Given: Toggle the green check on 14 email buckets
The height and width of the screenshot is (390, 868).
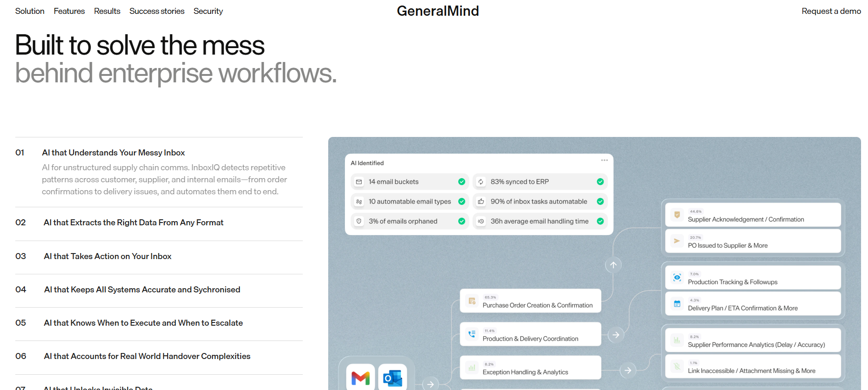Looking at the screenshot, I should tap(462, 182).
